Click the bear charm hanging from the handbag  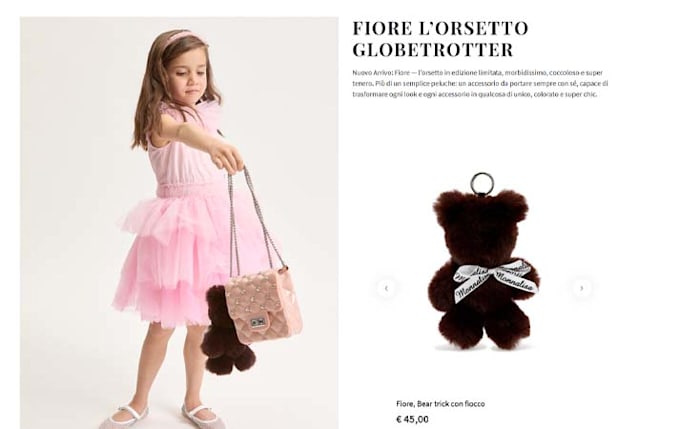coord(226,331)
